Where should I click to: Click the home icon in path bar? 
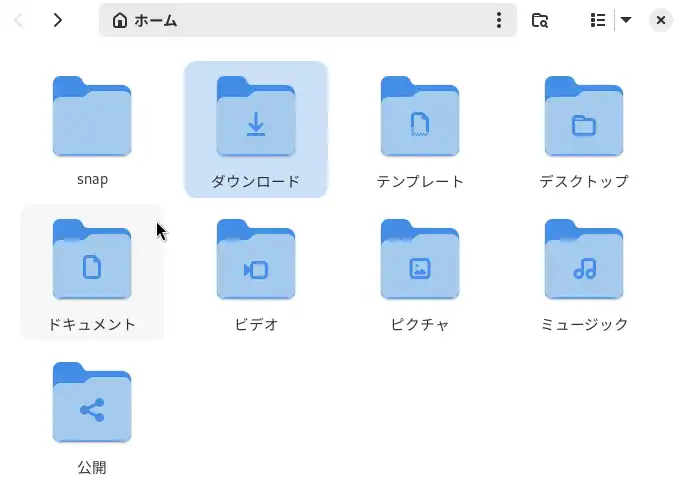[120, 20]
